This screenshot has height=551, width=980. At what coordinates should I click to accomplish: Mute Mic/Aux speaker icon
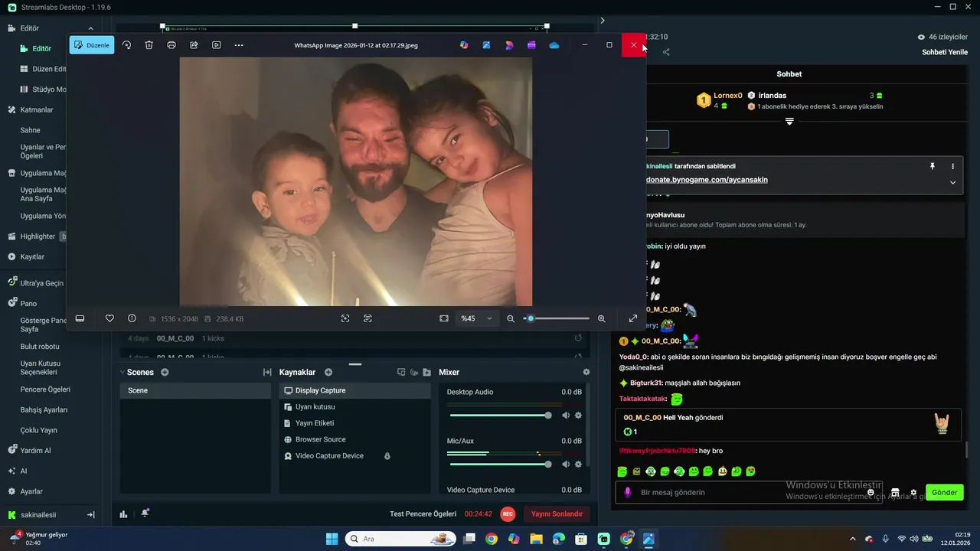[566, 464]
